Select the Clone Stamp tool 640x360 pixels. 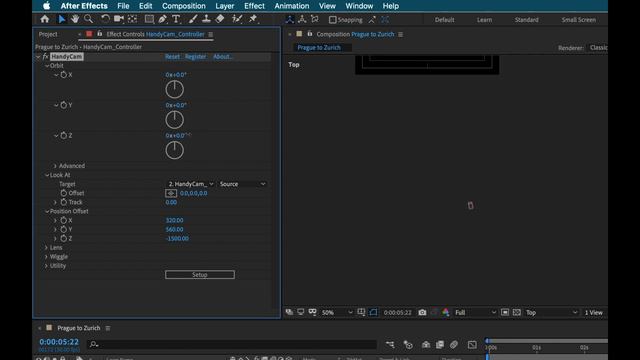(207, 19)
